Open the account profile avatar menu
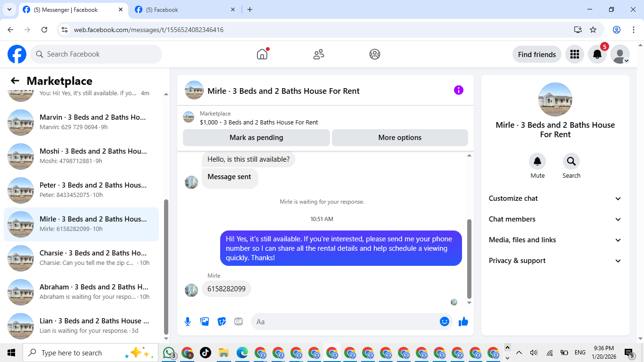The image size is (644, 362). pyautogui.click(x=620, y=54)
